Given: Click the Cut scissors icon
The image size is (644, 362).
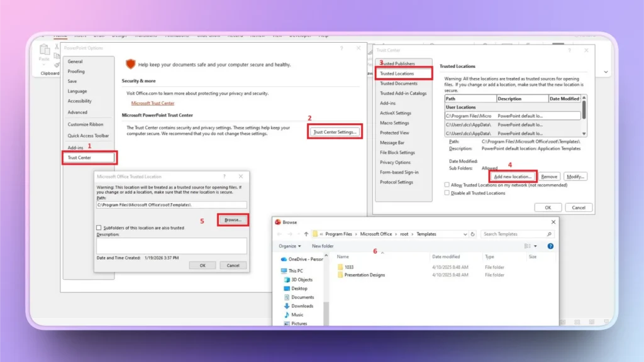Looking at the screenshot, I should (57, 46).
